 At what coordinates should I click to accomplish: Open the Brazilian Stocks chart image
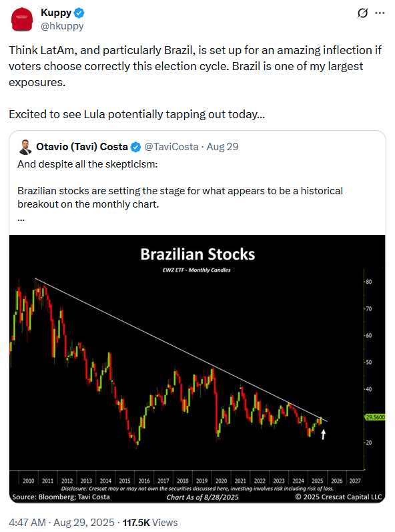197,368
